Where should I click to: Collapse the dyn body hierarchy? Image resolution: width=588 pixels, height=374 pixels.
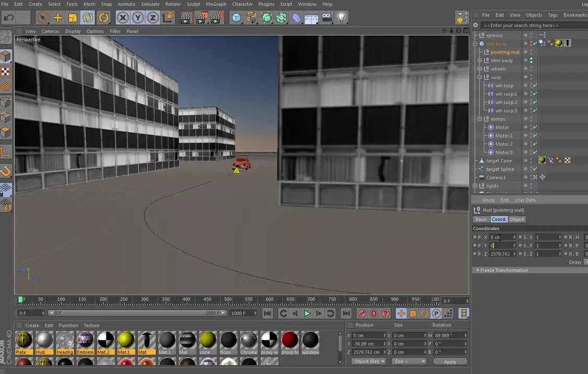pyautogui.click(x=475, y=43)
